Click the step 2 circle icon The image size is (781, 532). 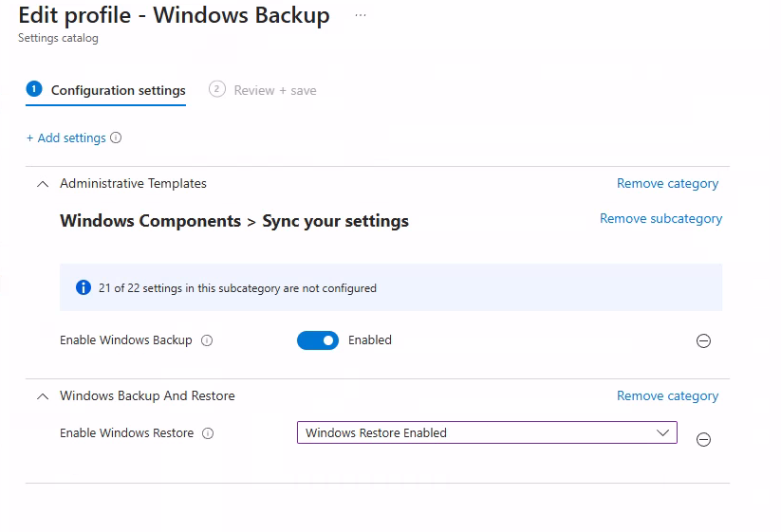217,89
